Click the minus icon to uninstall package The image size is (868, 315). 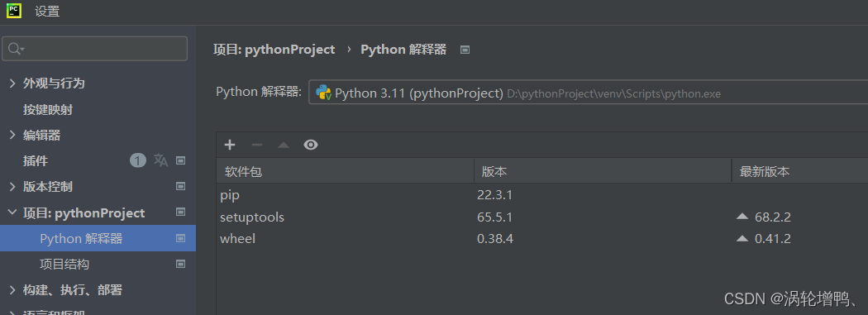point(257,145)
